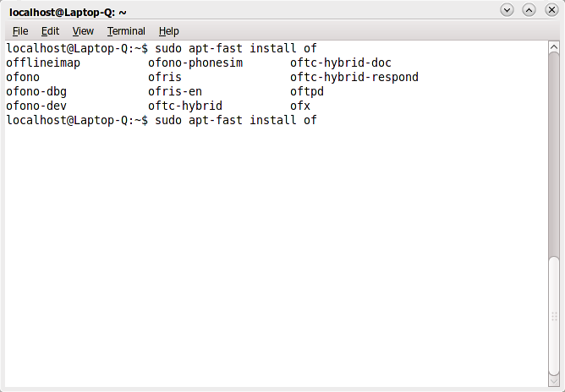The width and height of the screenshot is (565, 392).
Task: Maximize the terminal window
Action: point(529,10)
